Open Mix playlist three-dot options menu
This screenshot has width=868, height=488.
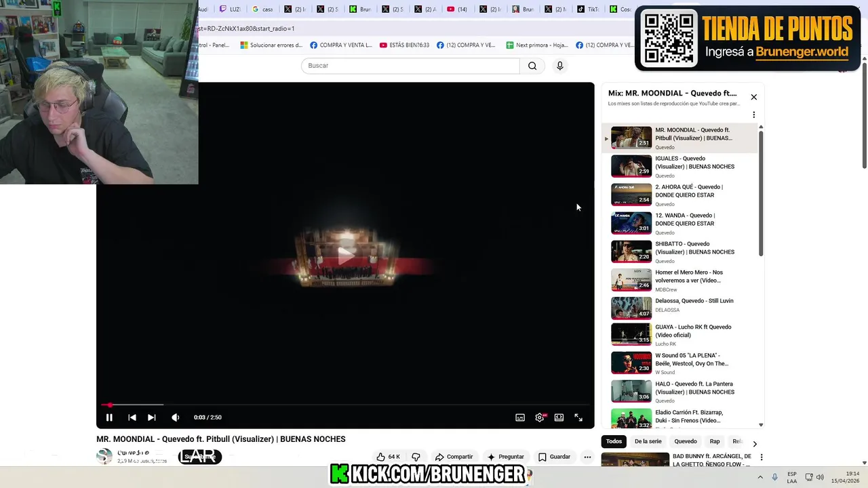753,115
